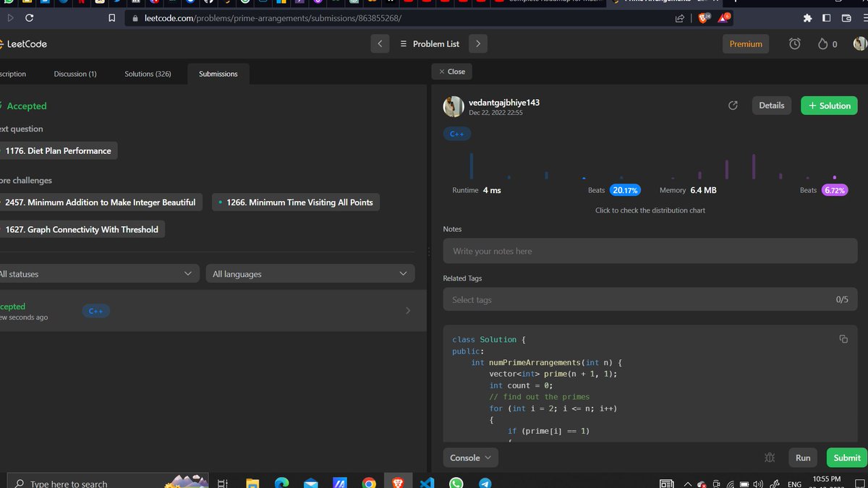
Task: Open Google Chrome in the taskbar
Action: point(369,484)
